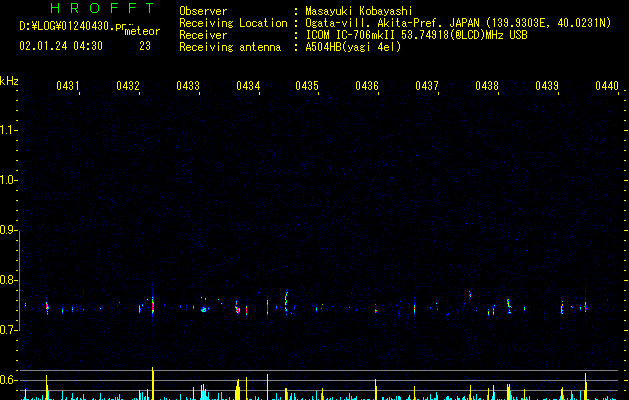
Task: Click the meteor count value 23
Action: (145, 46)
